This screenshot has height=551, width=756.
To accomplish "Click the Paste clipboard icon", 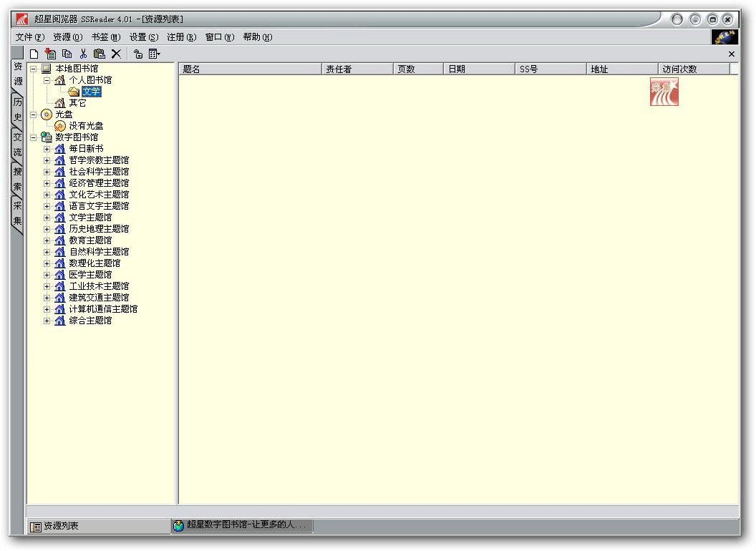I will (100, 54).
